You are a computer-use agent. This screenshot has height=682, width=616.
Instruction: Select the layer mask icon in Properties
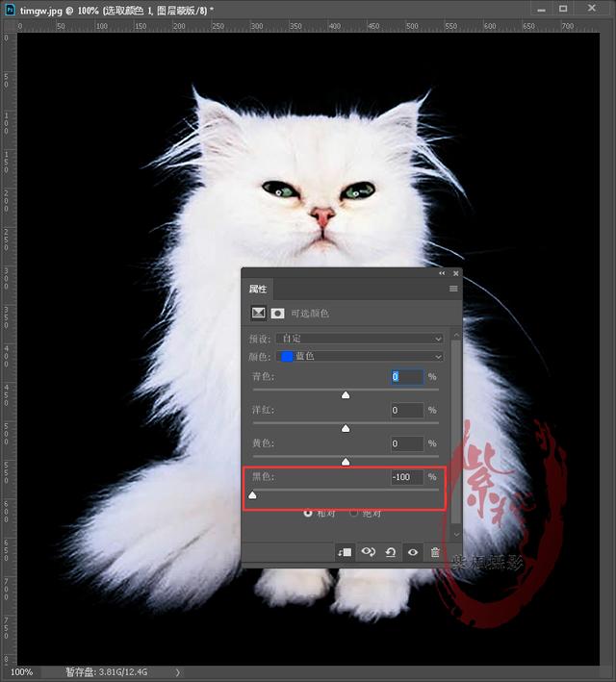pos(278,314)
